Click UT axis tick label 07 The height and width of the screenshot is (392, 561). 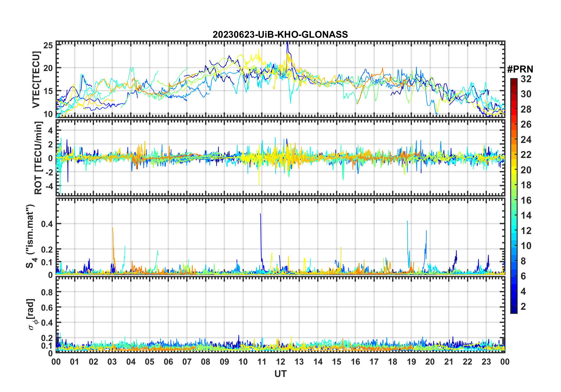[187, 362]
